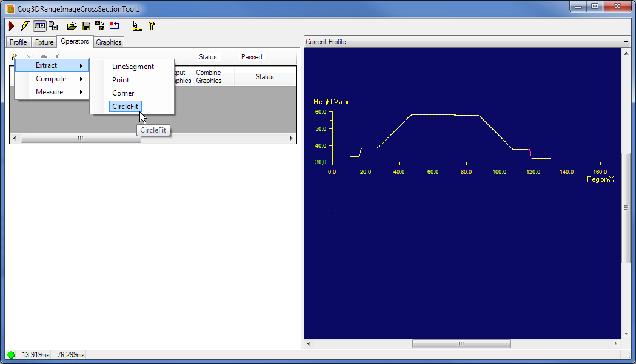Viewport: 636px width, 364px height.
Task: Open the pointer measurement tool icon
Action: pyautogui.click(x=136, y=25)
